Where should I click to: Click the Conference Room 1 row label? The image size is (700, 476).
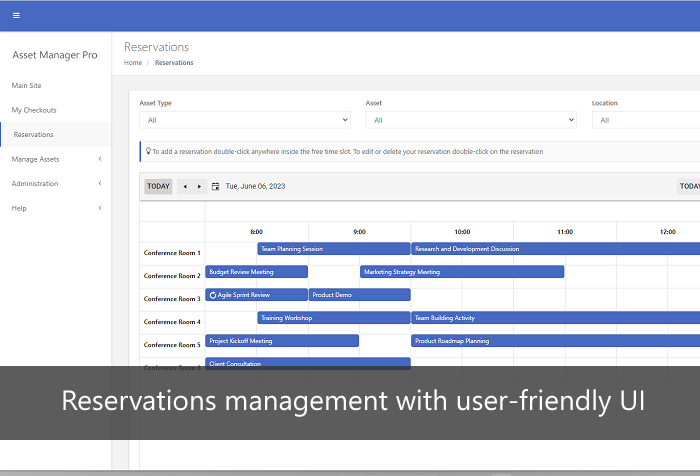(172, 253)
